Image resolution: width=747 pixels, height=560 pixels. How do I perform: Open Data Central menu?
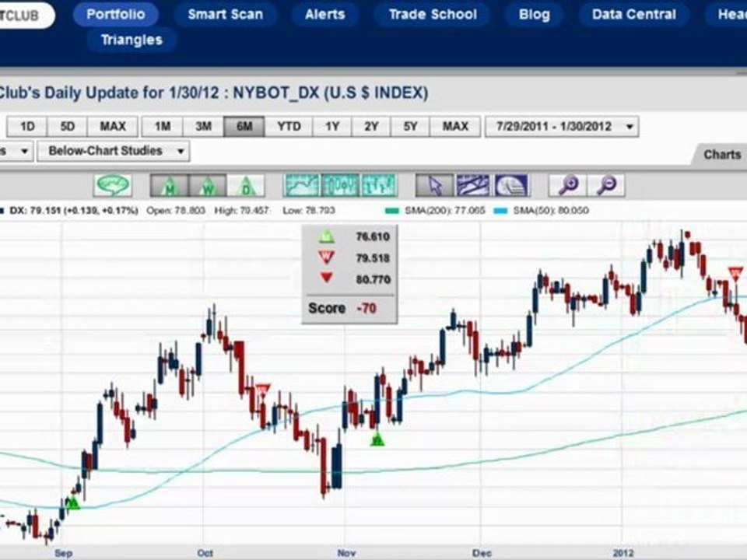634,14
